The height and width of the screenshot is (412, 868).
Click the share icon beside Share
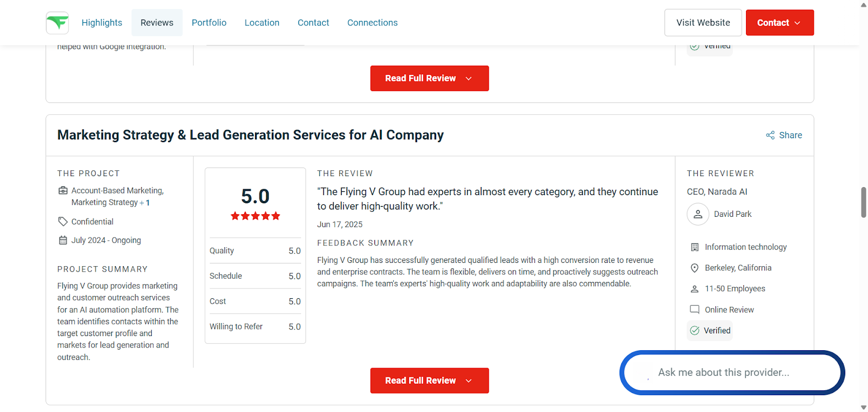click(770, 135)
